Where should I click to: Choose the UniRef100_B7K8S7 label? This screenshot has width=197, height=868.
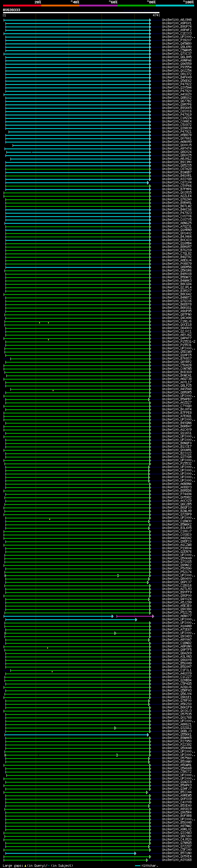(177, 358)
